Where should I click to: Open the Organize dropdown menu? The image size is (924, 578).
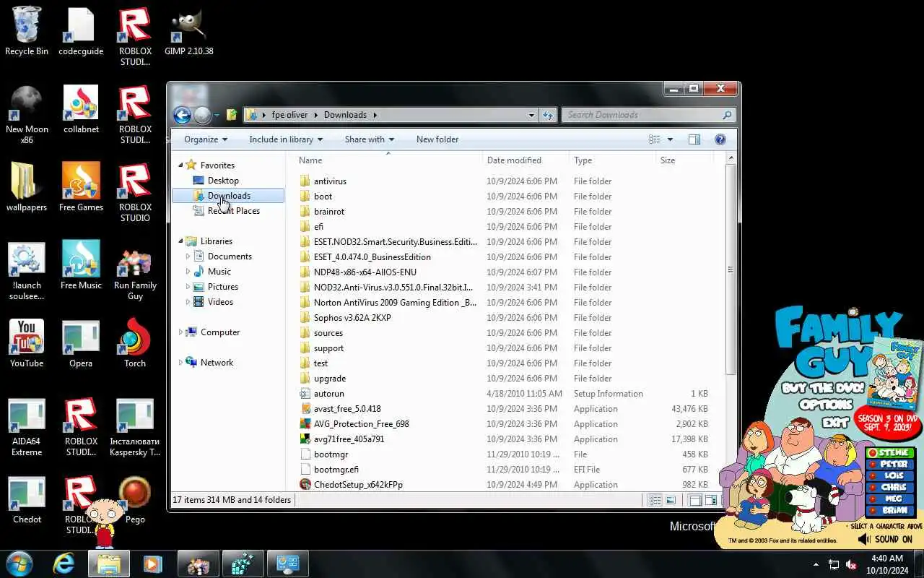206,139
